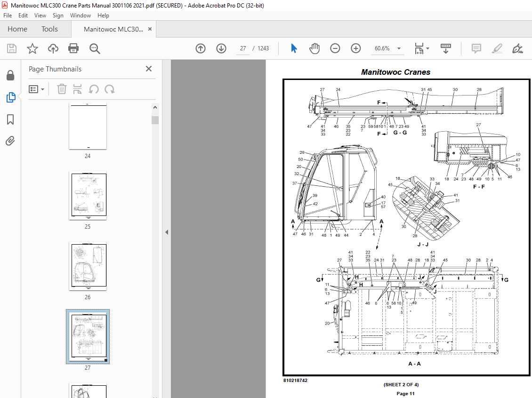Click the Page 11 footer text
The width and height of the screenshot is (532, 398).
(x=405, y=394)
